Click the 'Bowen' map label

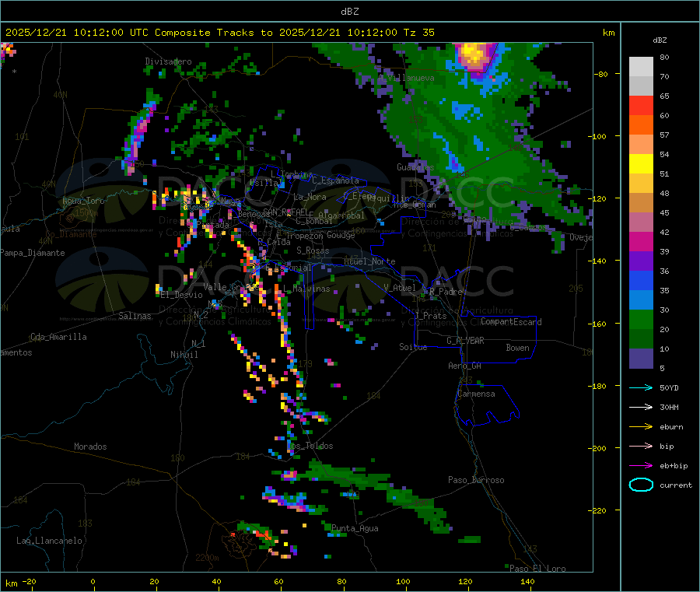tap(517, 348)
